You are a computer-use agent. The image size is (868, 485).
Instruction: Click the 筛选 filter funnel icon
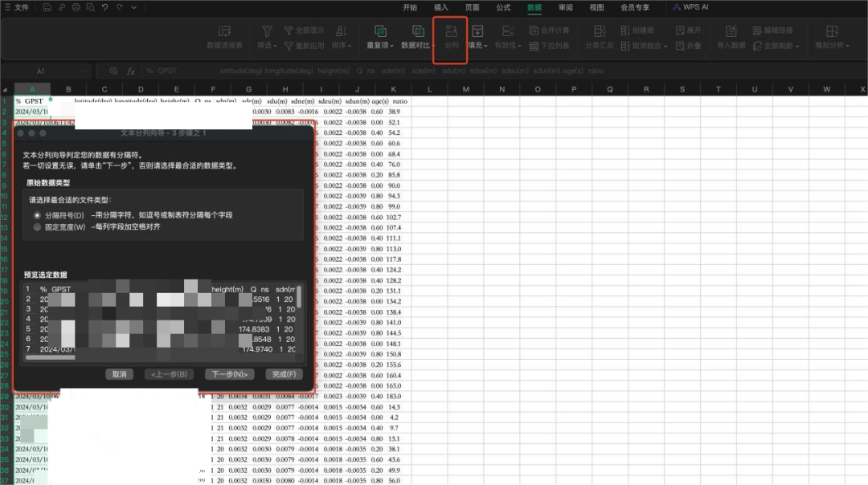click(x=267, y=31)
